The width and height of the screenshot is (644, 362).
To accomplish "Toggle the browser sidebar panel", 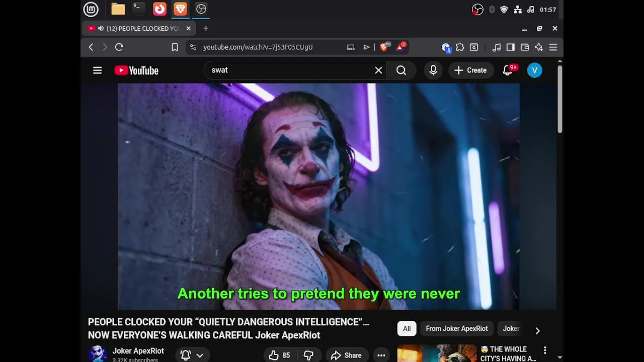I will point(511,47).
